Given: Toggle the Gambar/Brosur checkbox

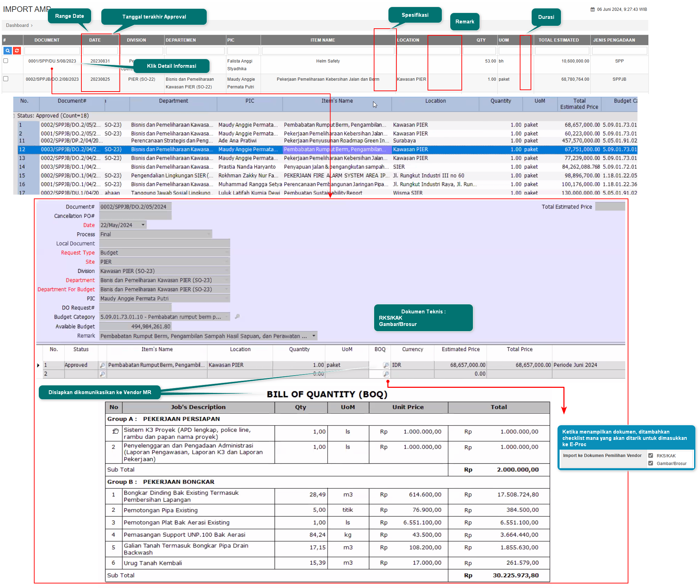Looking at the screenshot, I should coord(650,463).
